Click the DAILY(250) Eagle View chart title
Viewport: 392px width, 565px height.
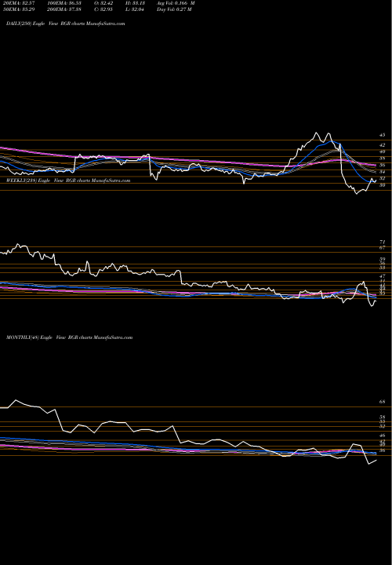pyautogui.click(x=66, y=24)
